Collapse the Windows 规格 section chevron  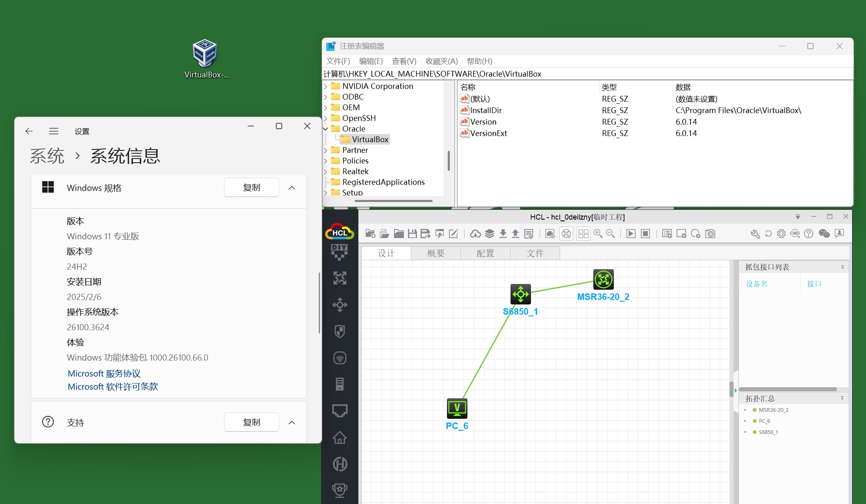292,188
